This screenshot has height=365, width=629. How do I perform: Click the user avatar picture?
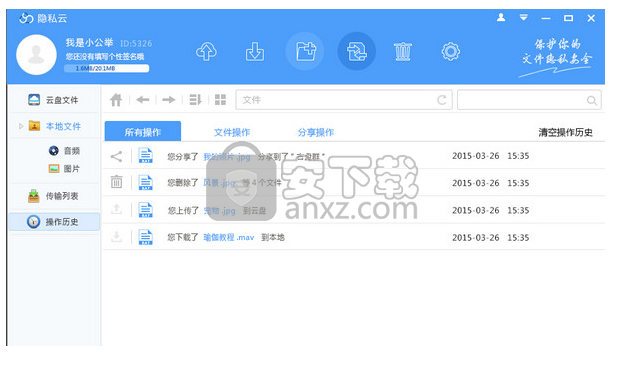click(x=36, y=55)
